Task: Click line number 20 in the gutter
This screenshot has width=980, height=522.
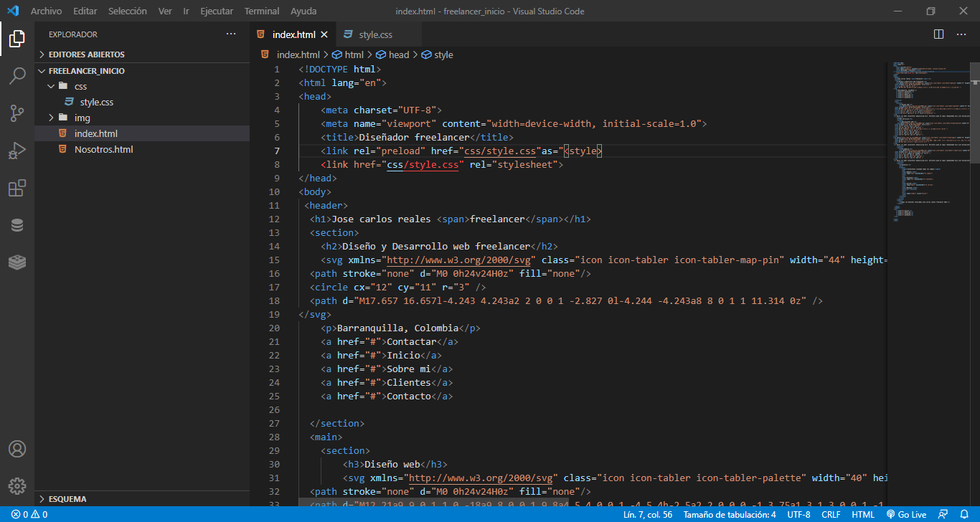Action: tap(274, 328)
